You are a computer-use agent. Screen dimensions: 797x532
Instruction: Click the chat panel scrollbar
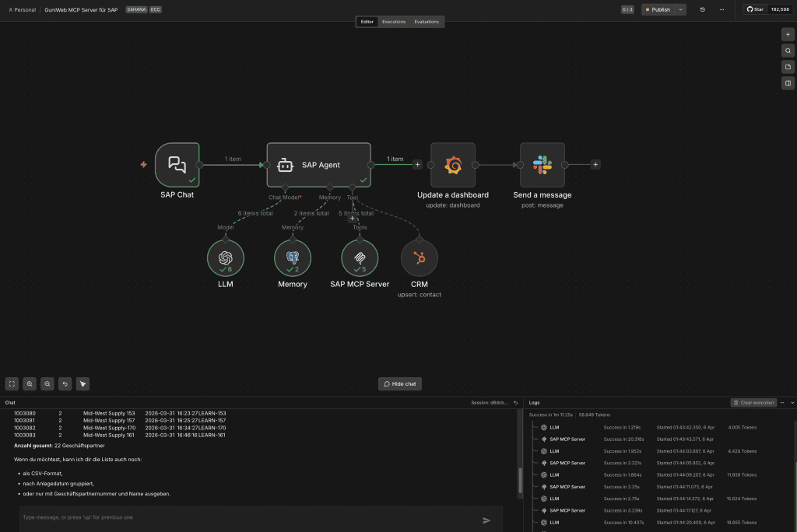click(x=520, y=480)
